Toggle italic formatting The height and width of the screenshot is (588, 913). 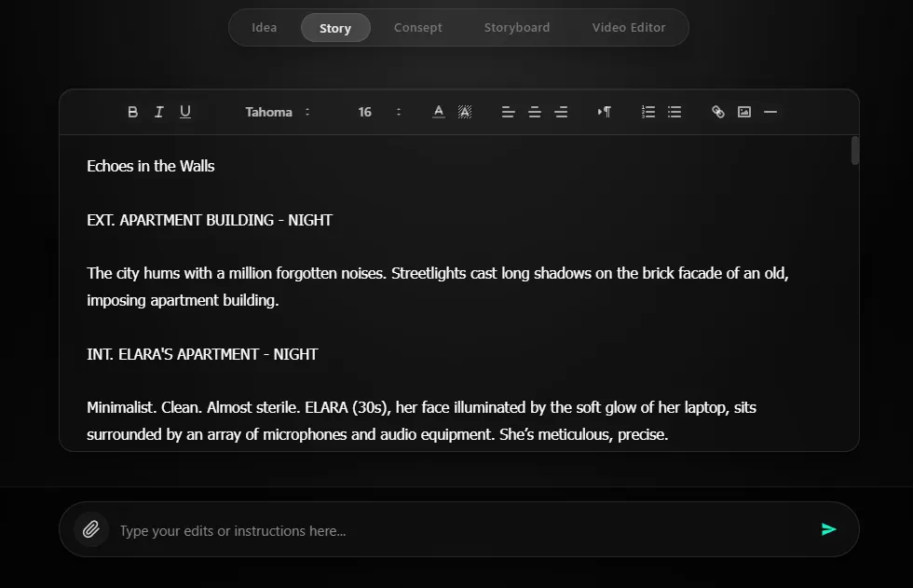coord(159,112)
